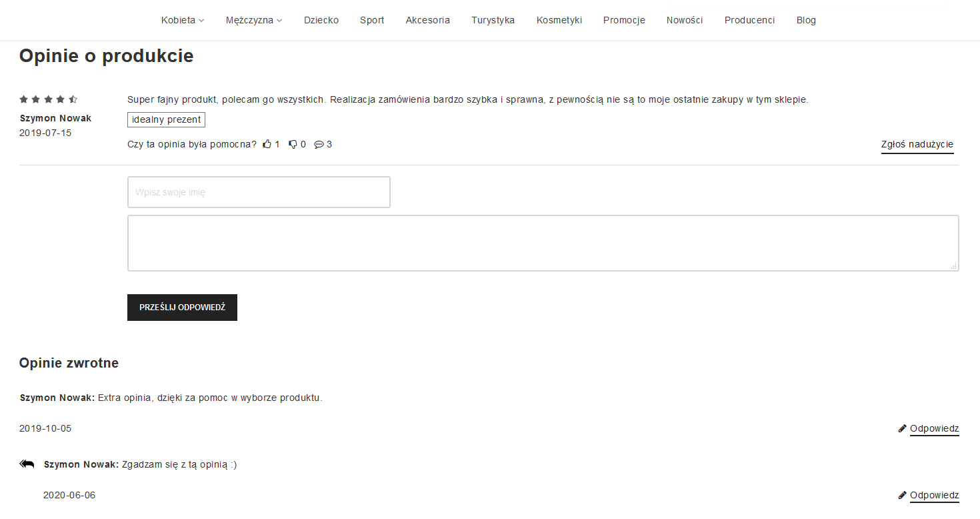Screen dimensions: 980x519
Task: Expand the Mężczyzna dropdown menu
Action: point(253,20)
